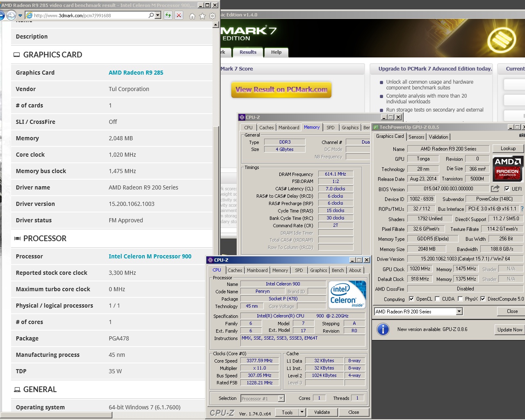
Task: Click the AMD Radeon R9 200 Series name field
Action: click(448, 149)
